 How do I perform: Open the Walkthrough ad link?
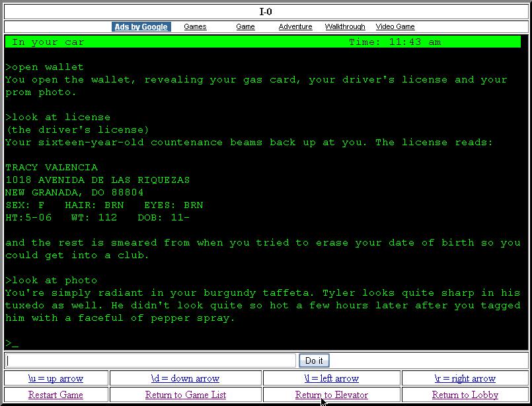point(345,27)
